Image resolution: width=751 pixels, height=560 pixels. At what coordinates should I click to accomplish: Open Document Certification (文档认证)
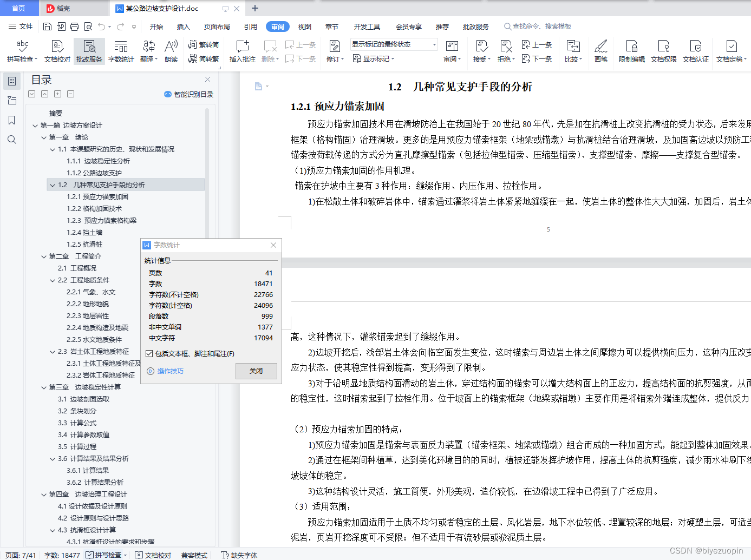coord(696,51)
